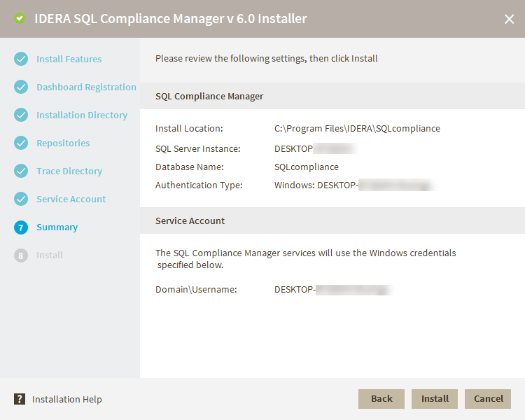Click the step 7 Summary number icon
This screenshot has height=420, width=525.
tap(21, 227)
